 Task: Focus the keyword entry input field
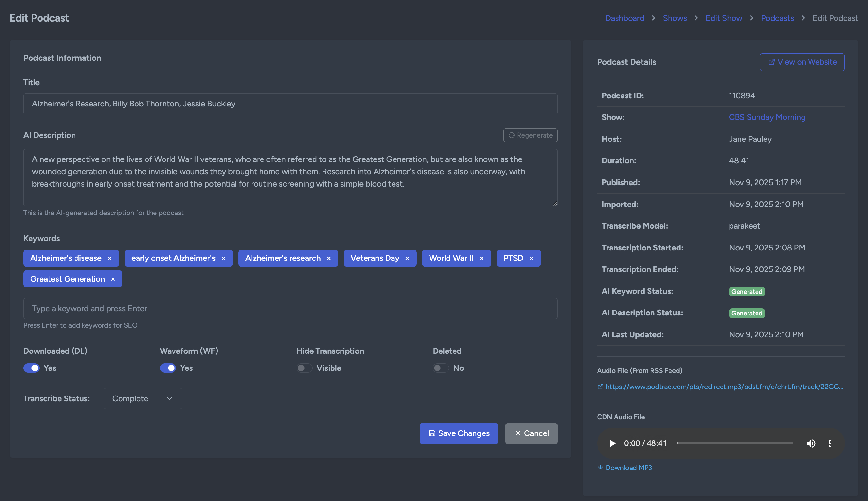(290, 308)
